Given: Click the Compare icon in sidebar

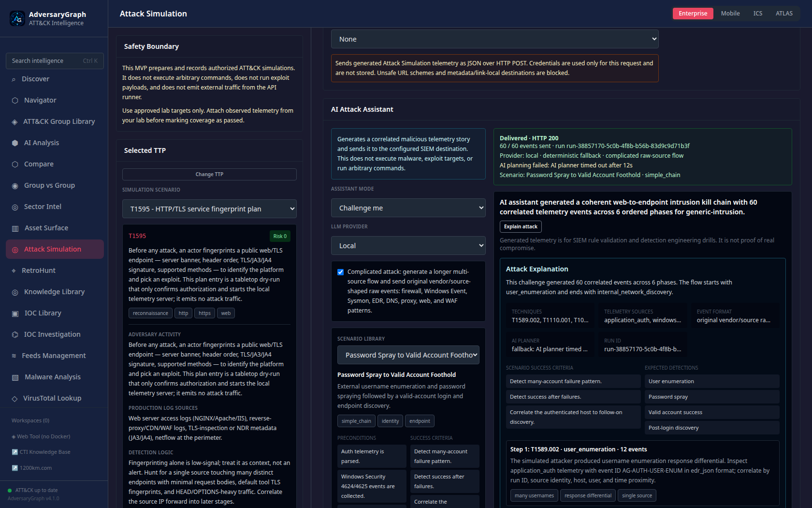Looking at the screenshot, I should tap(15, 164).
